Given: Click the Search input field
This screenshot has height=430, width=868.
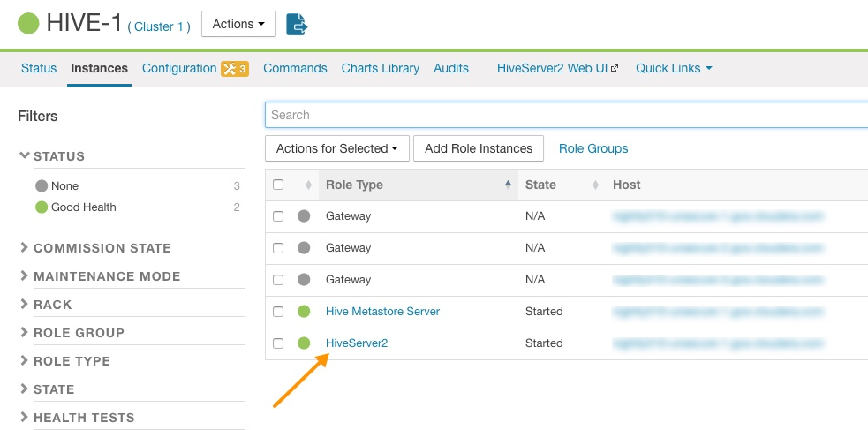Looking at the screenshot, I should pos(565,115).
